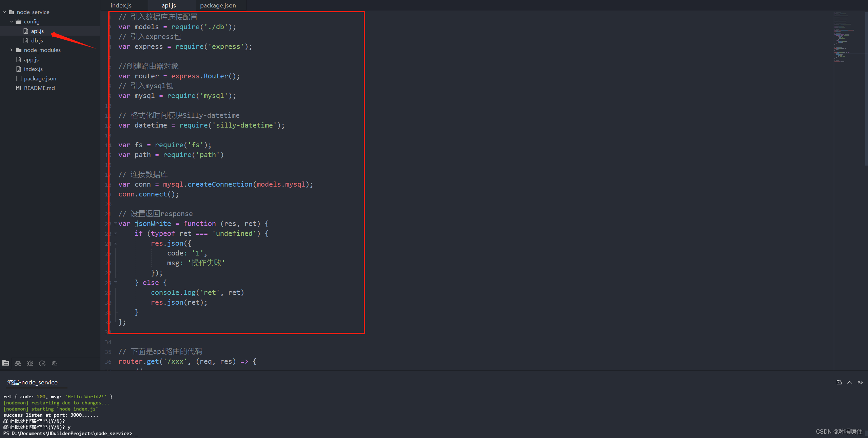Click the binoculars search icon
Viewport: 868px width, 438px height.
click(18, 363)
